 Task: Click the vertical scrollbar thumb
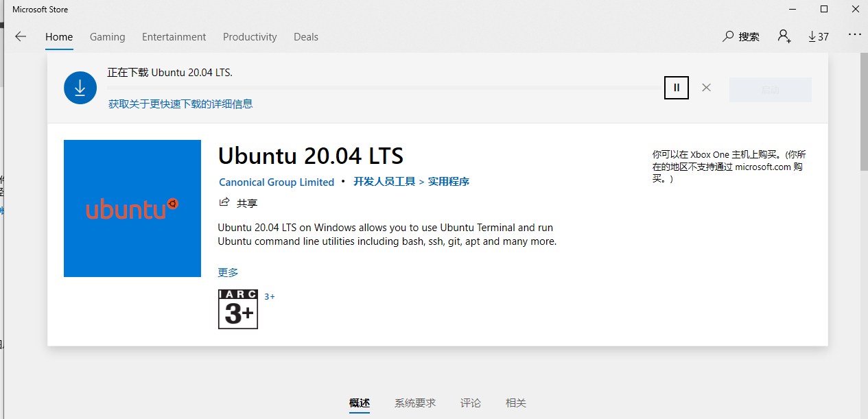pos(864,112)
